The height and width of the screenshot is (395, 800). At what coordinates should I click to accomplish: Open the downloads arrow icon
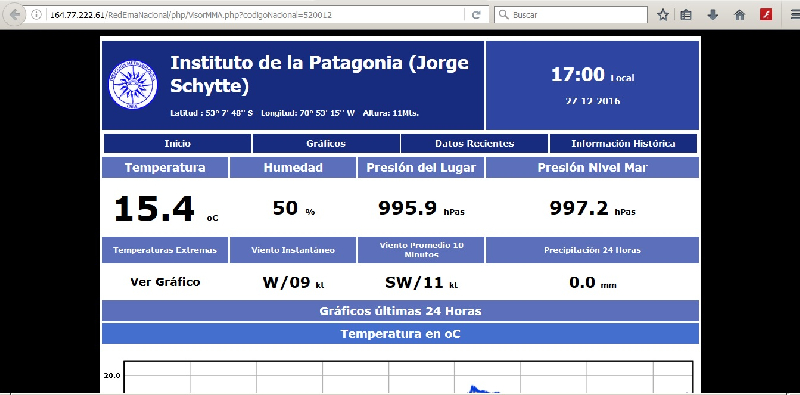pos(713,15)
